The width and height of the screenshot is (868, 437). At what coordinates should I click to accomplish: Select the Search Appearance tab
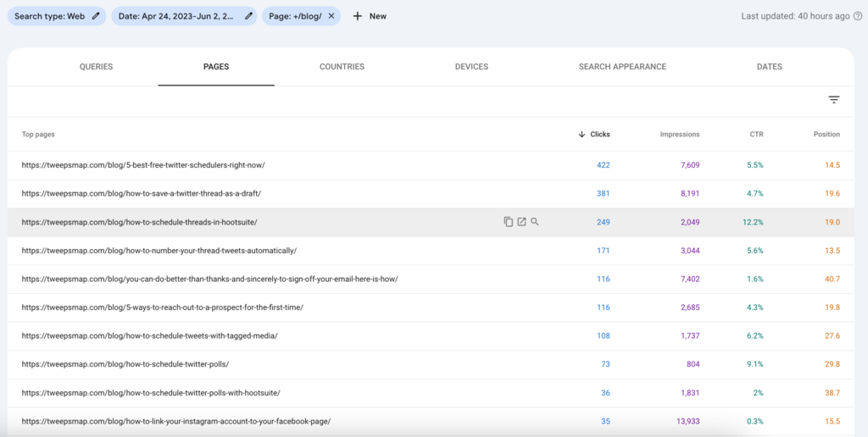click(622, 67)
